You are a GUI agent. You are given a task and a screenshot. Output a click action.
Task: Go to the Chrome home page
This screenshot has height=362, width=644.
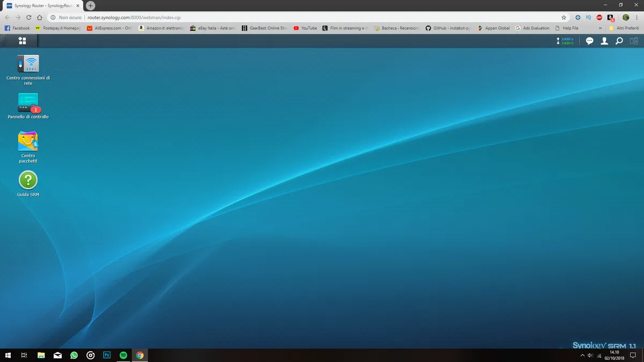pyautogui.click(x=39, y=18)
